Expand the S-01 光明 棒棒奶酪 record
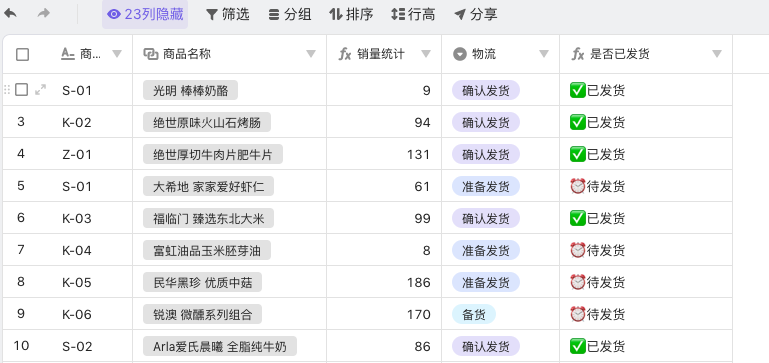This screenshot has height=363, width=769. (x=41, y=90)
